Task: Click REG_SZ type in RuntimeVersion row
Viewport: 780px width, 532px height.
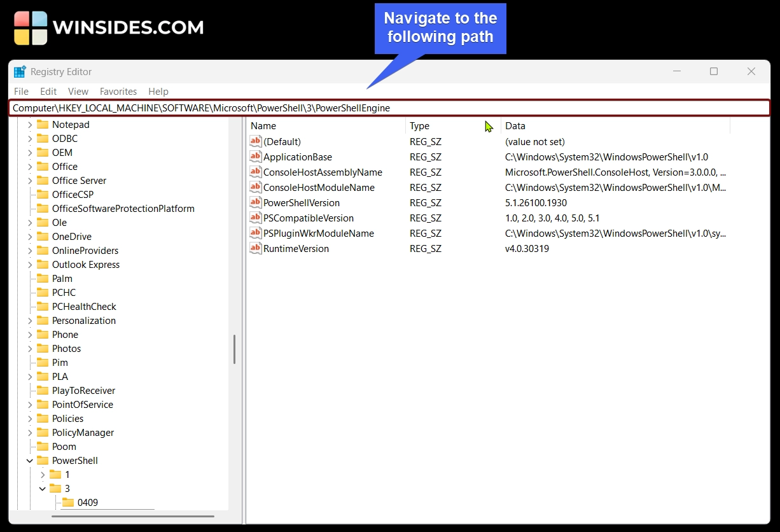Action: click(x=426, y=248)
